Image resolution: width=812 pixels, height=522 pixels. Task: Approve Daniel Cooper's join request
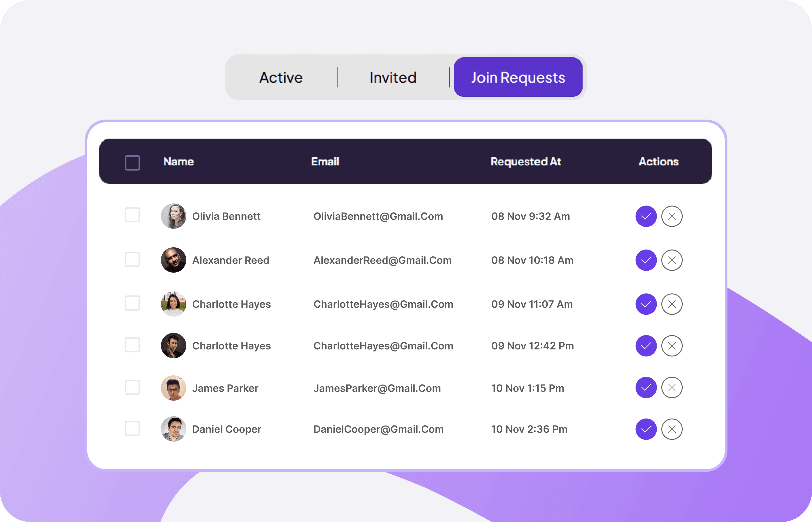tap(646, 429)
